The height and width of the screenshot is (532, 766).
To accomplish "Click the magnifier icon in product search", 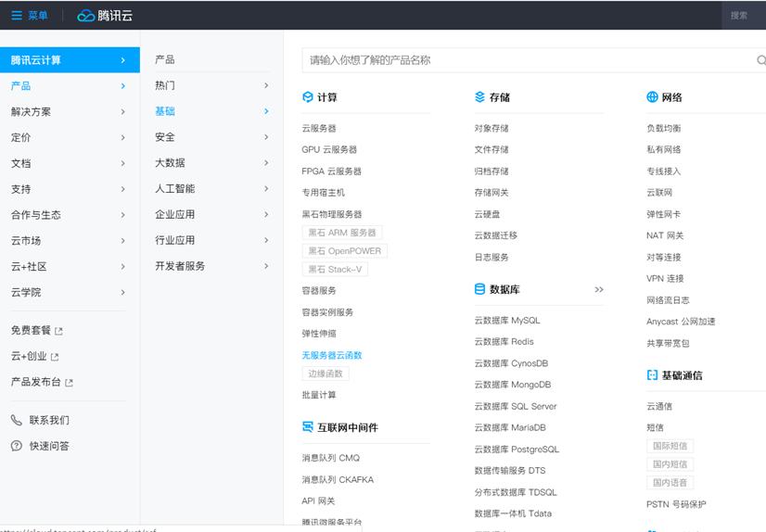I will tap(761, 60).
